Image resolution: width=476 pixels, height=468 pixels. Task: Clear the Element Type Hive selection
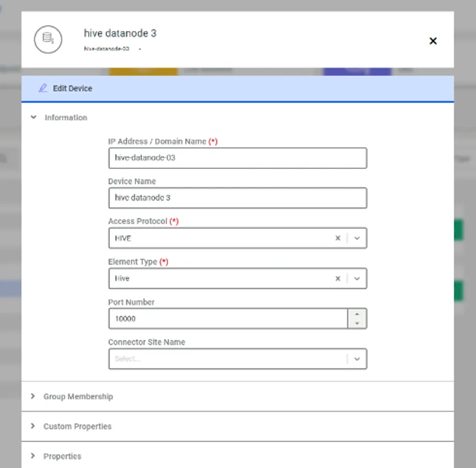pyautogui.click(x=337, y=278)
